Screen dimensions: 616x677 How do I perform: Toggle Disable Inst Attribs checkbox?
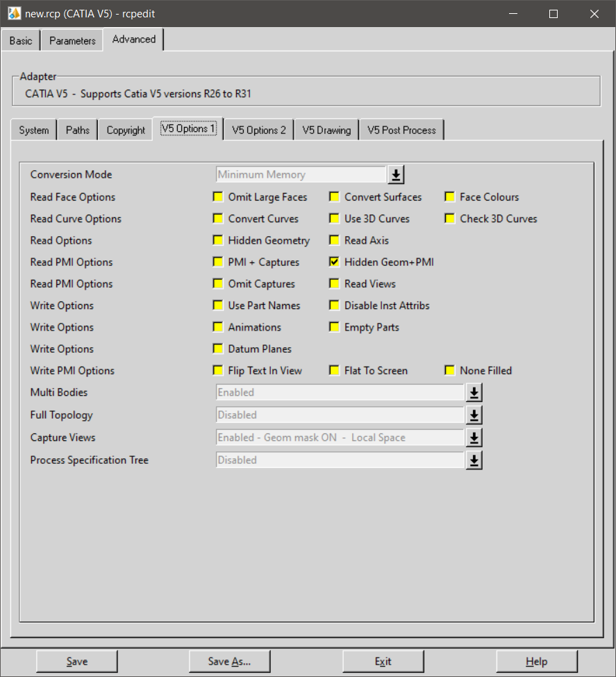tap(334, 306)
